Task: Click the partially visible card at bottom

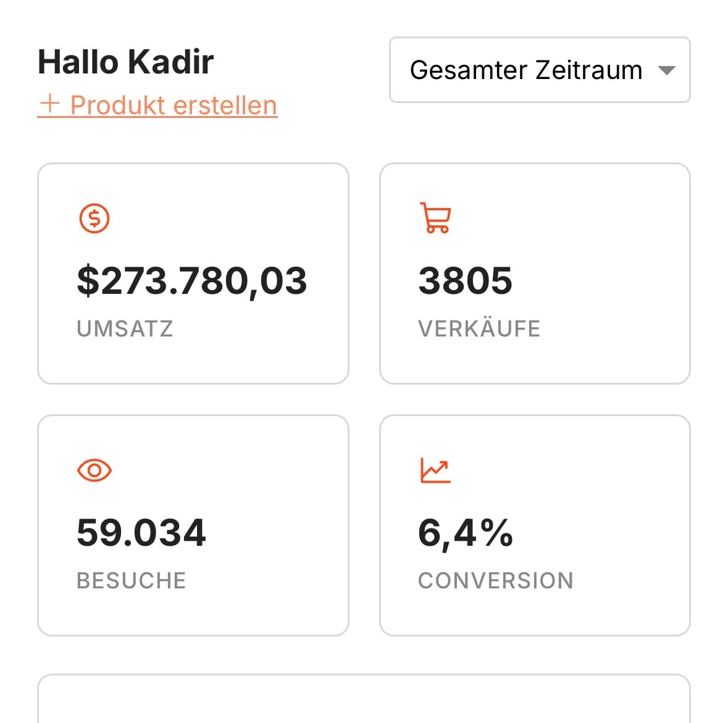Action: click(364, 701)
